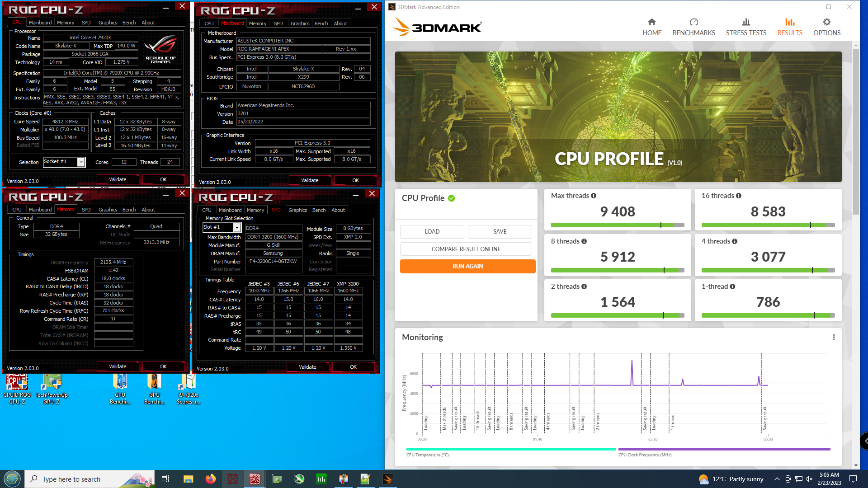Click the Max threads score bar
Image resolution: width=868 pixels, height=488 pixels.
(x=617, y=225)
